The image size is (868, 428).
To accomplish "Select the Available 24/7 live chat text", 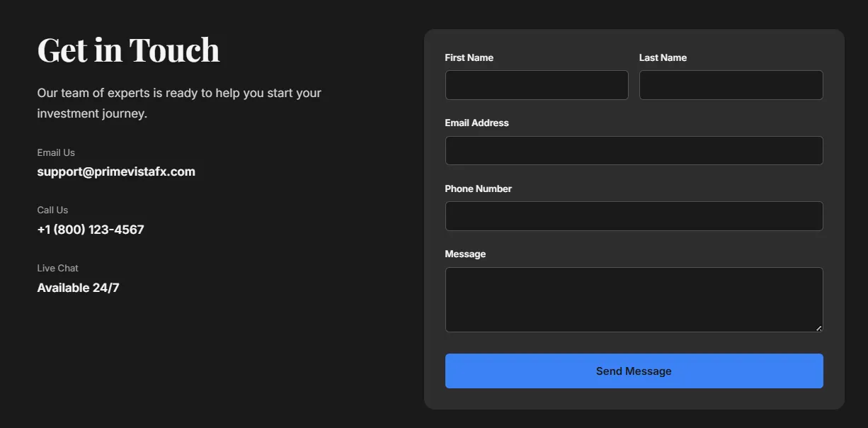I will 78,288.
